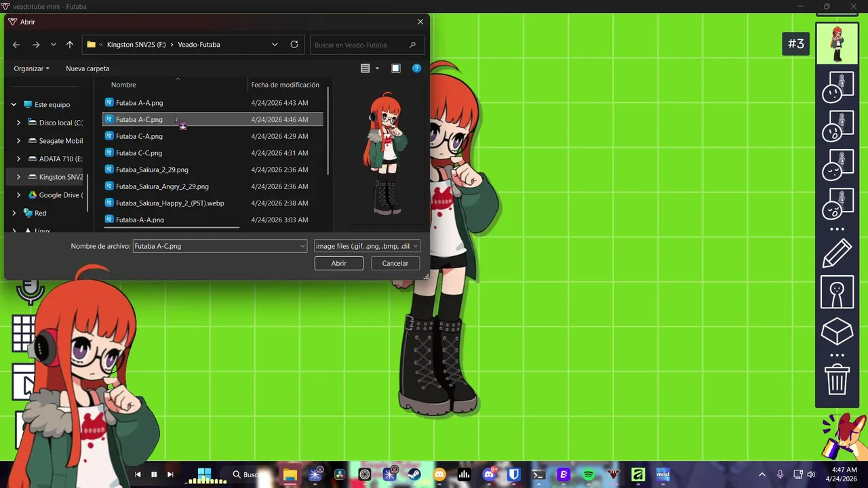Select file Futaba A-A.png
The image size is (868, 488).
pyautogui.click(x=212, y=103)
